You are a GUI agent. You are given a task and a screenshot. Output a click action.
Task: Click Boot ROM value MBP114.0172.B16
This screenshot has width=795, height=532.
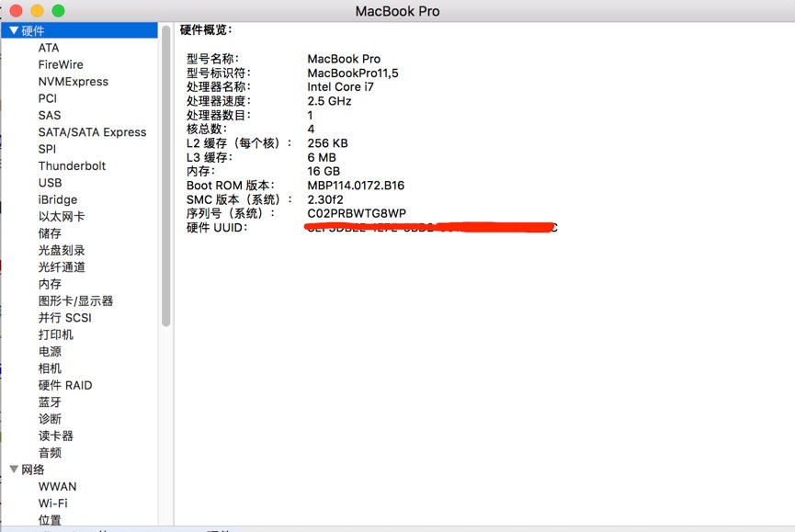click(x=356, y=186)
